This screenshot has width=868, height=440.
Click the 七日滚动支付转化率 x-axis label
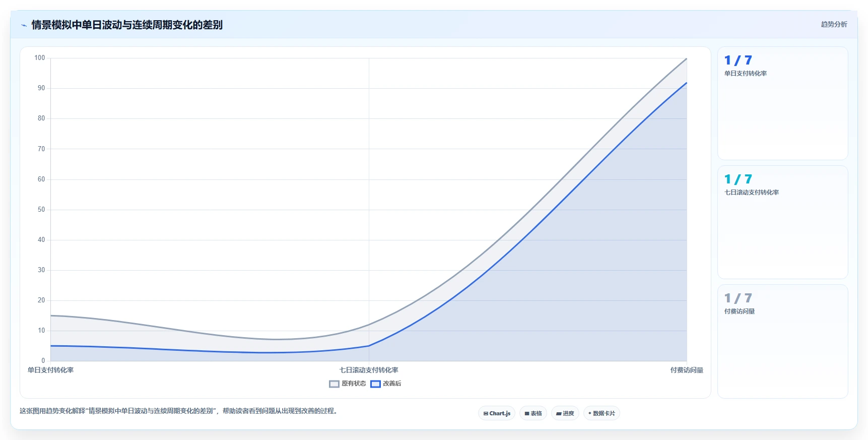(369, 370)
